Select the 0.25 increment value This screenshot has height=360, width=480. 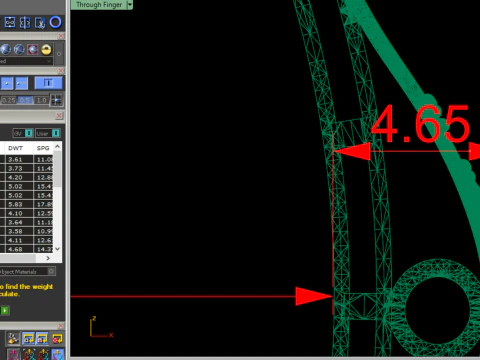(9, 100)
